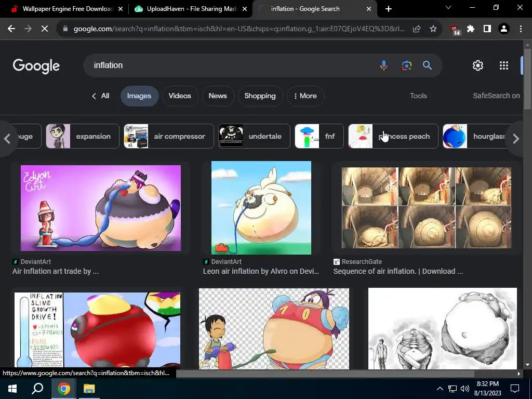Image resolution: width=532 pixels, height=399 pixels.
Task: Stop loading the page
Action: click(x=45, y=29)
